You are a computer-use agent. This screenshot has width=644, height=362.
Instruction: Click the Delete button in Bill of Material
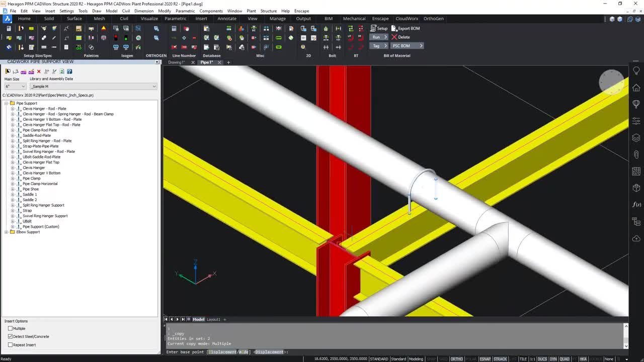[401, 37]
